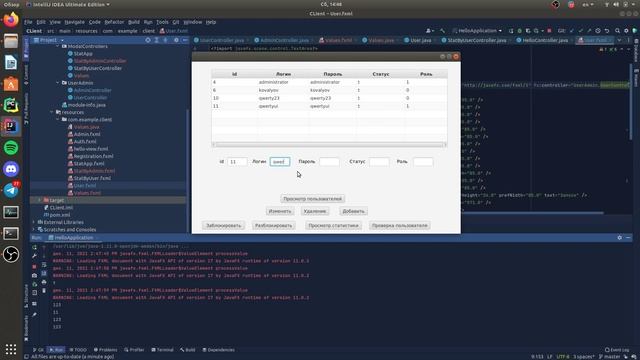Select the kovalyov row in users table
This screenshot has width=640, height=360.
[x=329, y=90]
